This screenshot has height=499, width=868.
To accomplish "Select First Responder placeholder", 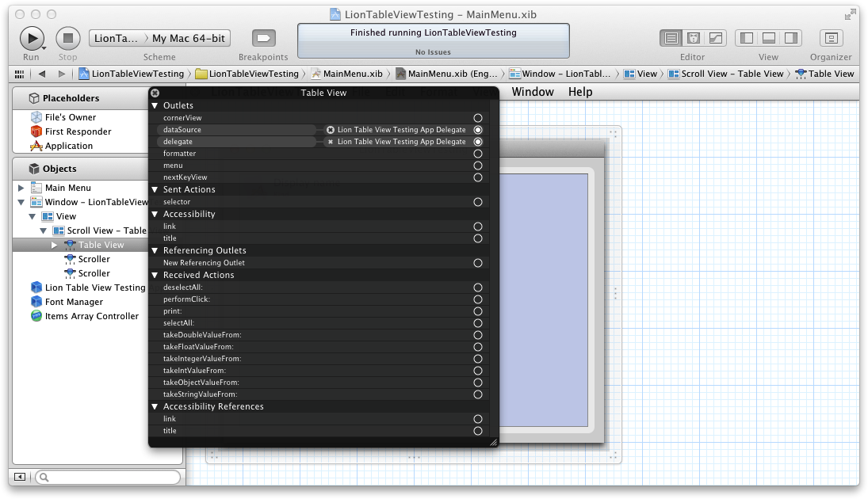I will [x=78, y=131].
